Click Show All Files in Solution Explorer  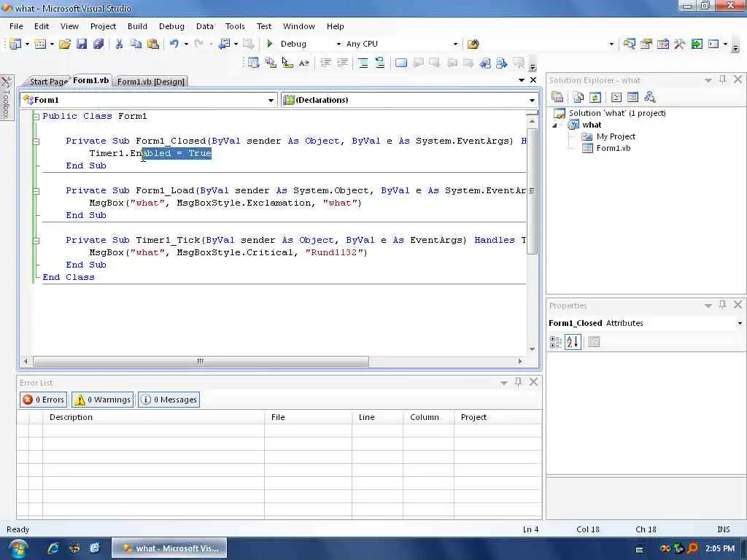pyautogui.click(x=578, y=98)
